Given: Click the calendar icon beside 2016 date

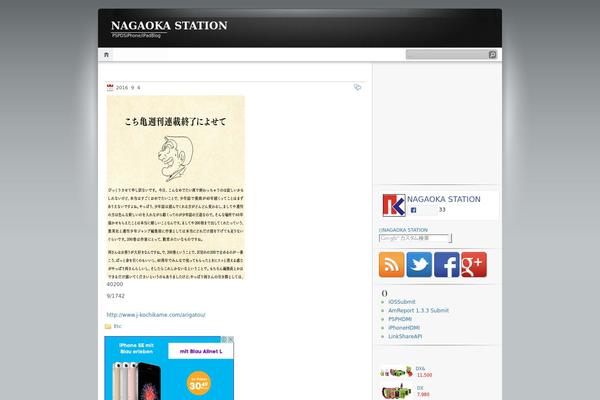Looking at the screenshot, I should [110, 88].
